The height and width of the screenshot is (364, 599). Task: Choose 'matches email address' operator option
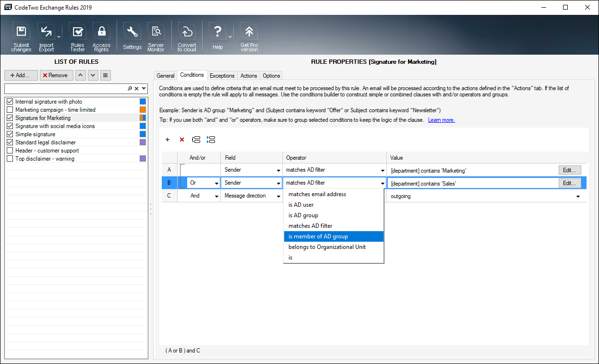point(334,194)
